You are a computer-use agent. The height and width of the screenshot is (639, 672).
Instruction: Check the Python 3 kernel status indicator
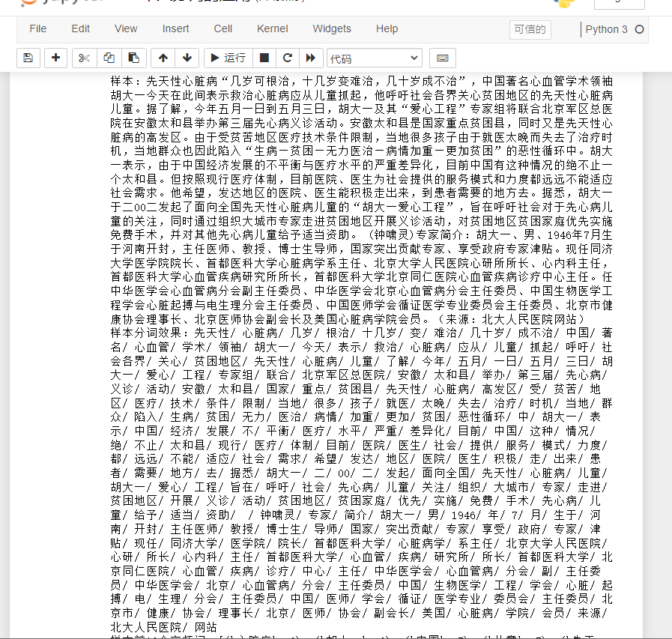click(x=608, y=30)
